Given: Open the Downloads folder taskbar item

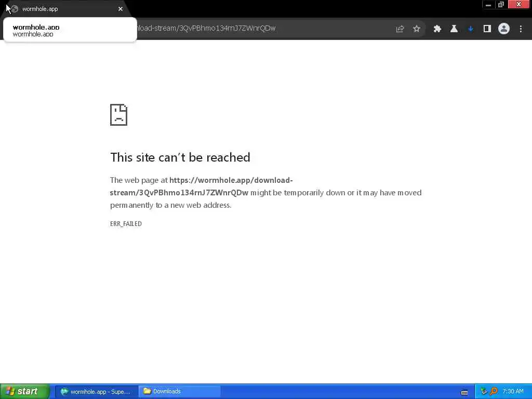Looking at the screenshot, I should [x=180, y=392].
